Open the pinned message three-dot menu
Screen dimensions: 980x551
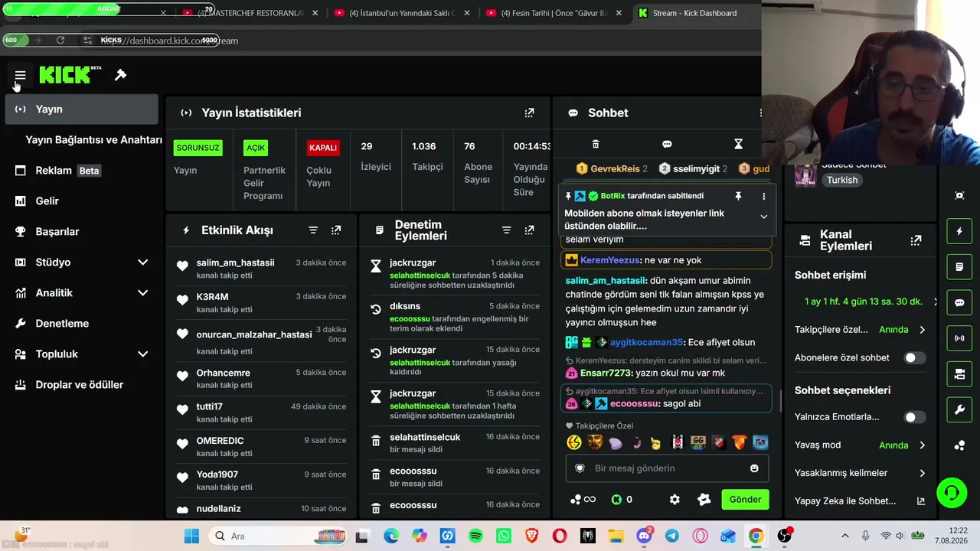coord(763,196)
